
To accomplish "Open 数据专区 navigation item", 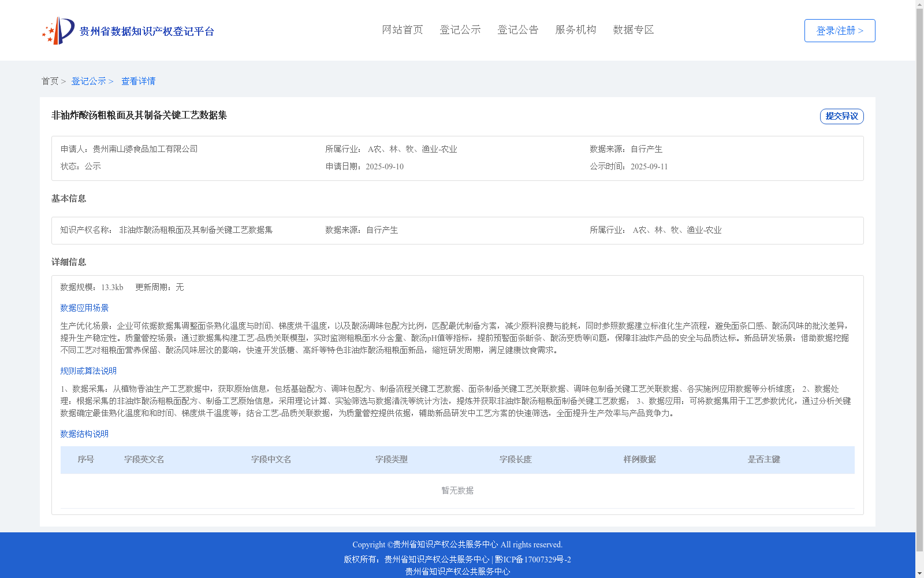I will pos(634,30).
